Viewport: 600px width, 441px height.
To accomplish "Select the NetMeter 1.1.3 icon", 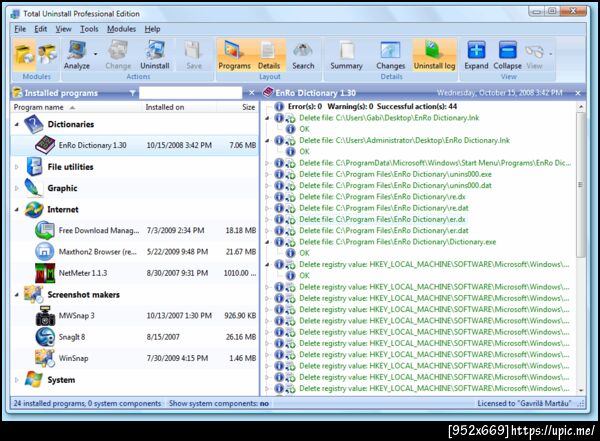I will pos(45,273).
